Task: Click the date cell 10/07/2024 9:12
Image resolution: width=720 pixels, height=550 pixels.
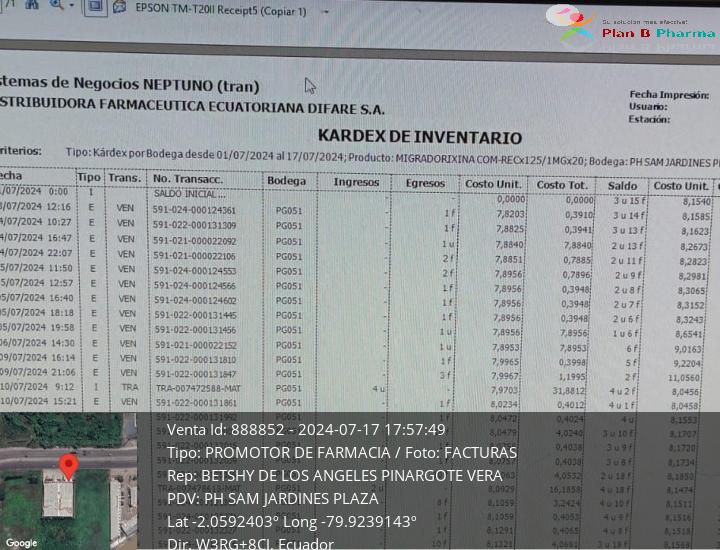Action: click(37, 387)
